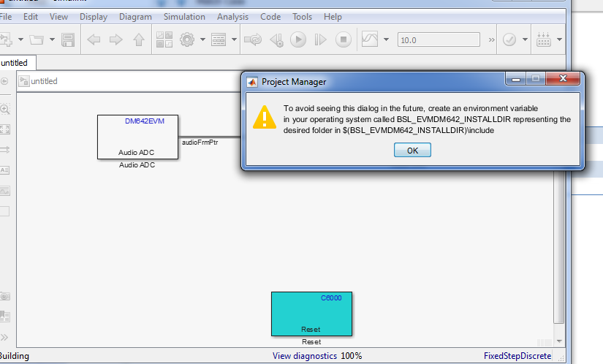Expand the gear icon dropdown arrow
The height and width of the screenshot is (364, 603).
click(202, 39)
